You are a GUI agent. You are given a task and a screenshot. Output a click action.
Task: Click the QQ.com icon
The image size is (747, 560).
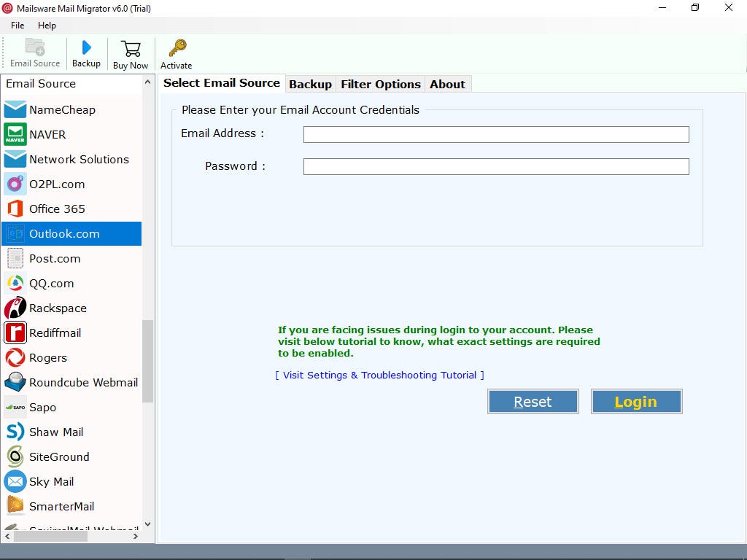tap(15, 283)
